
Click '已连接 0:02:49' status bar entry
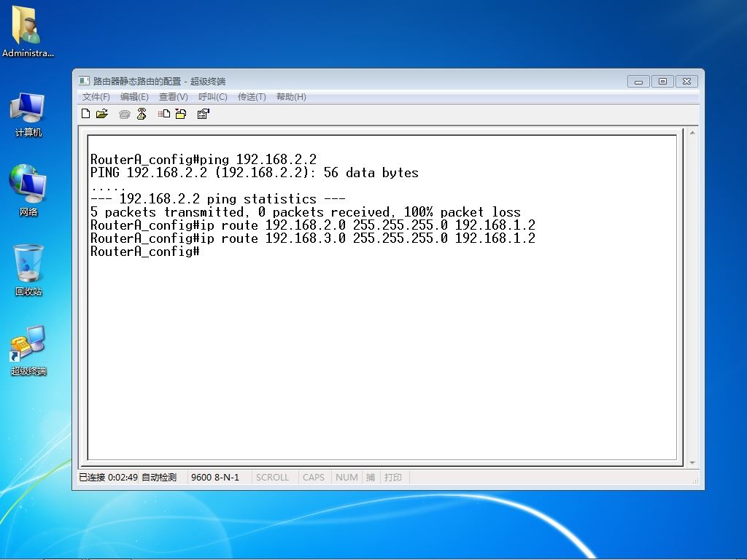pos(108,477)
